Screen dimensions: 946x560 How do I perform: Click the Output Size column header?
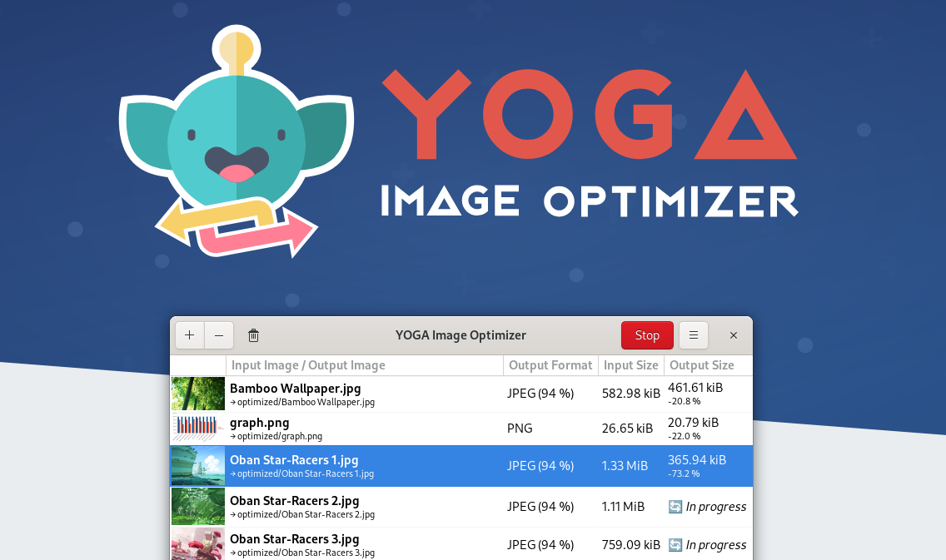[x=708, y=365]
